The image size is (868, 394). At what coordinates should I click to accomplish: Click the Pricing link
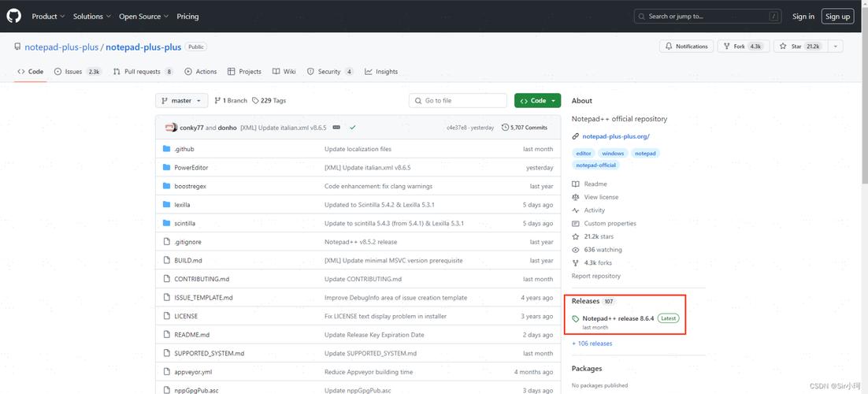click(187, 17)
